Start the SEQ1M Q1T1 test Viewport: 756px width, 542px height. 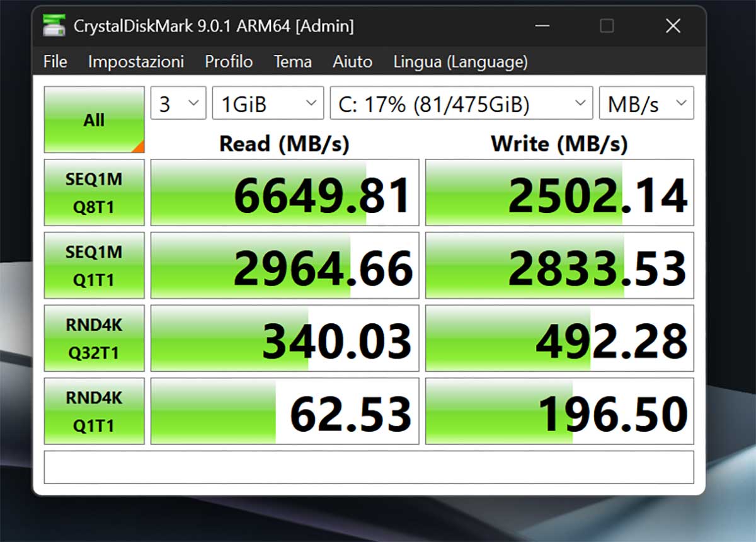coord(94,265)
